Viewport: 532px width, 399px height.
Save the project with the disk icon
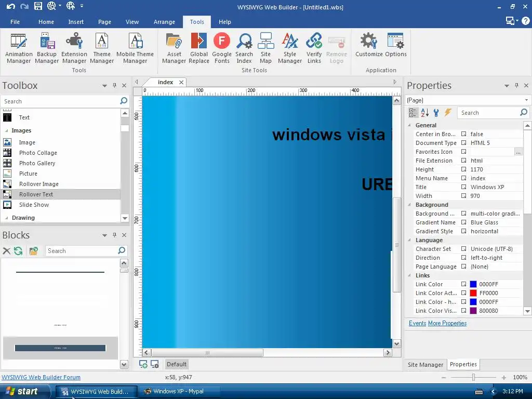[x=38, y=6]
